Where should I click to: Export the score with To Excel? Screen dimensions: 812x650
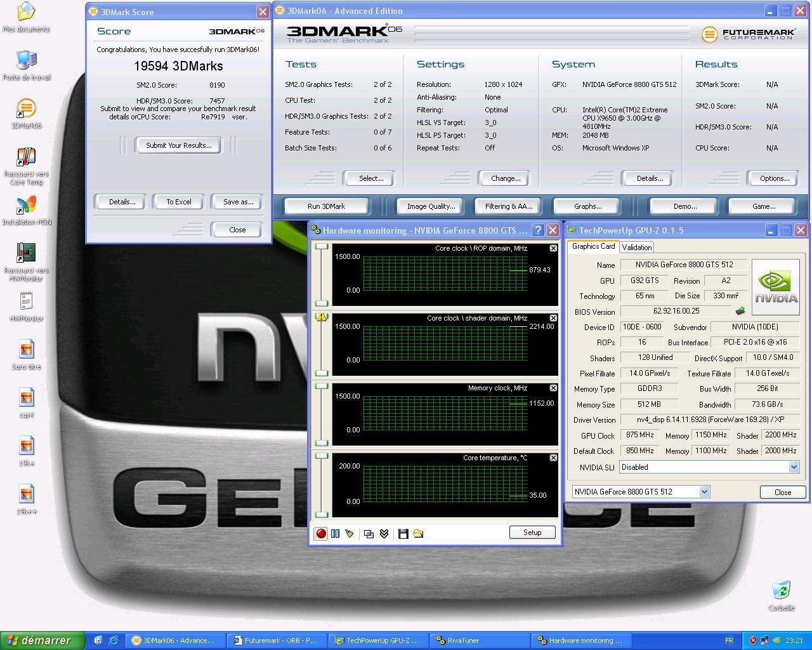click(x=178, y=202)
